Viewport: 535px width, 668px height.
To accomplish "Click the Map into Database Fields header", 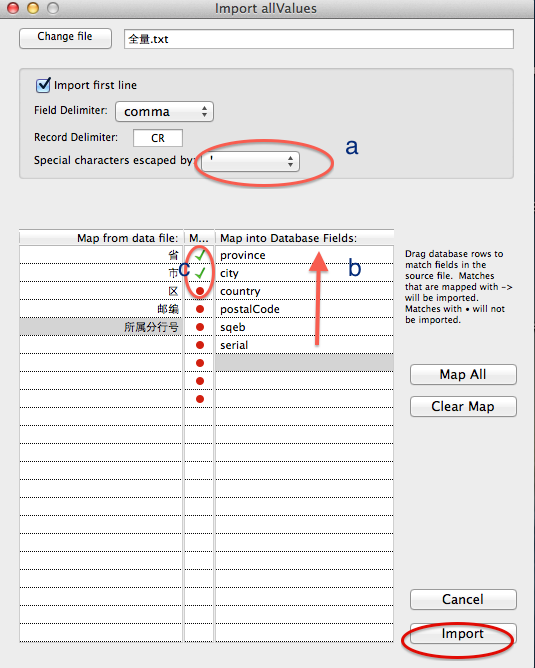I will pyautogui.click(x=305, y=237).
